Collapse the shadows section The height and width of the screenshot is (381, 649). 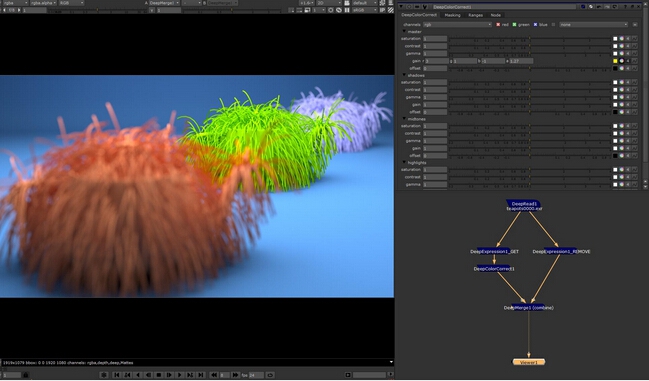[404, 75]
